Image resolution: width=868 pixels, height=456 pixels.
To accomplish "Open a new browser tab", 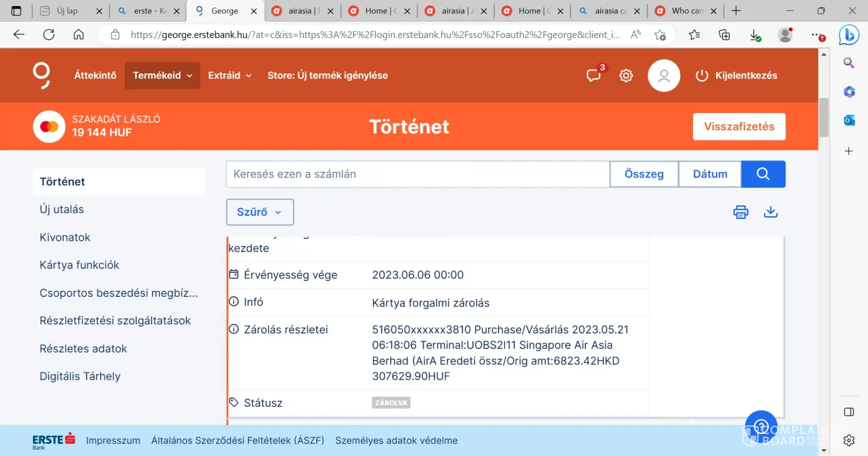I will 736,11.
